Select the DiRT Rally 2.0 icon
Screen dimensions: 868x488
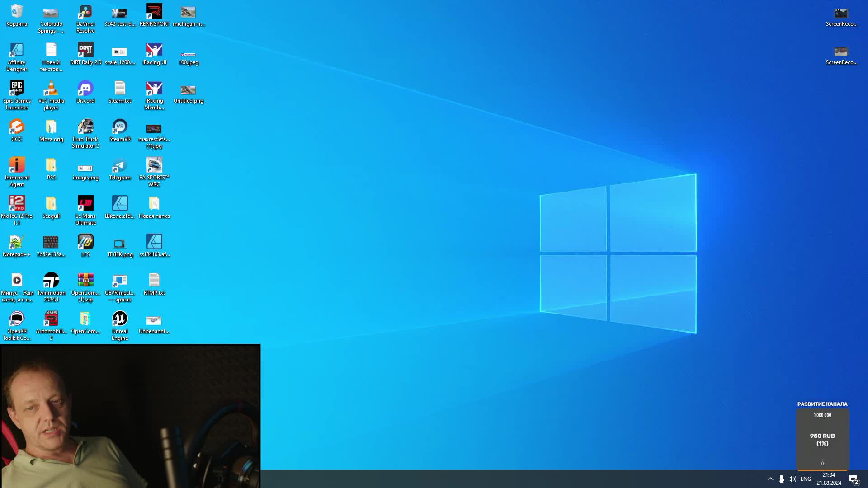(85, 51)
